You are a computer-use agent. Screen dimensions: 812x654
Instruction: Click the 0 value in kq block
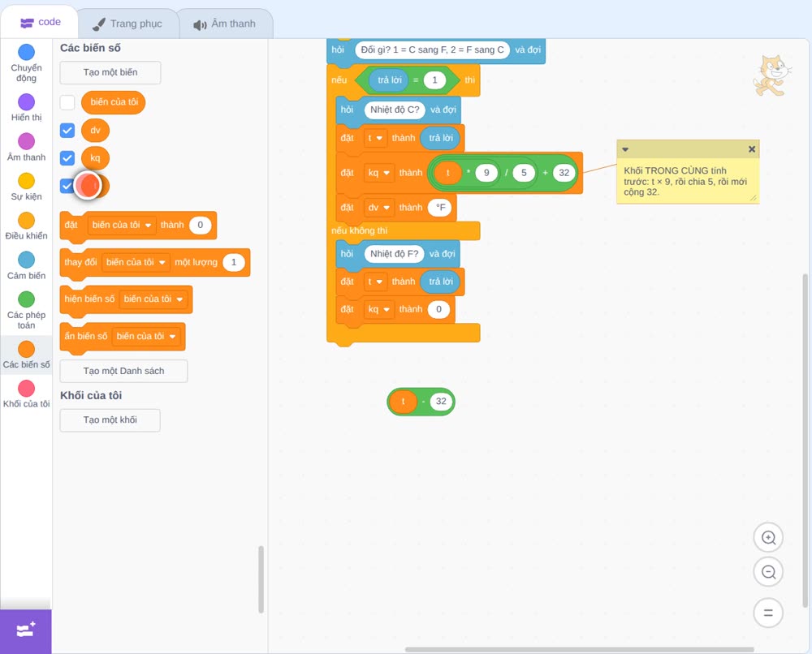tap(438, 309)
